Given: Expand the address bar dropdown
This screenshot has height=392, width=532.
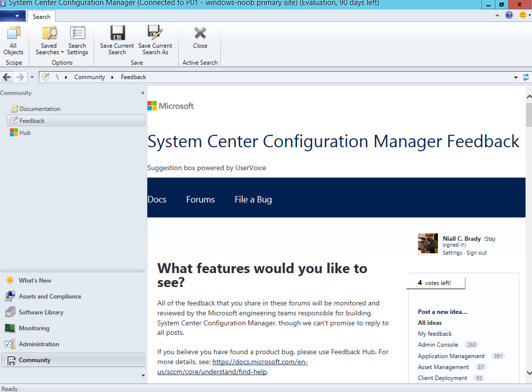Looking at the screenshot, I should 516,77.
